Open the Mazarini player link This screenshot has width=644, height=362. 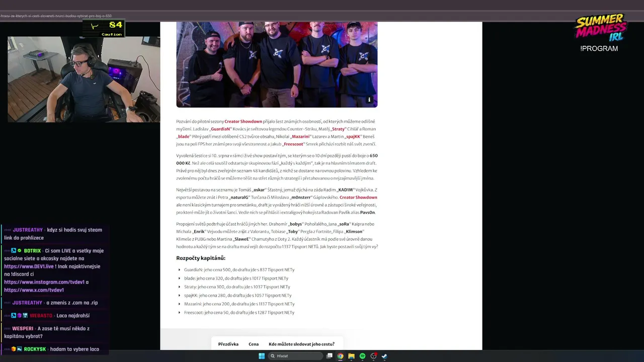[300, 136]
